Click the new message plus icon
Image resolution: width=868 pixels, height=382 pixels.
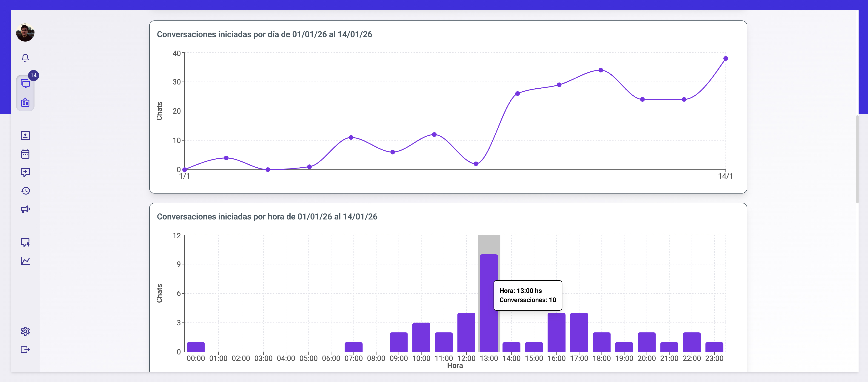point(25,172)
